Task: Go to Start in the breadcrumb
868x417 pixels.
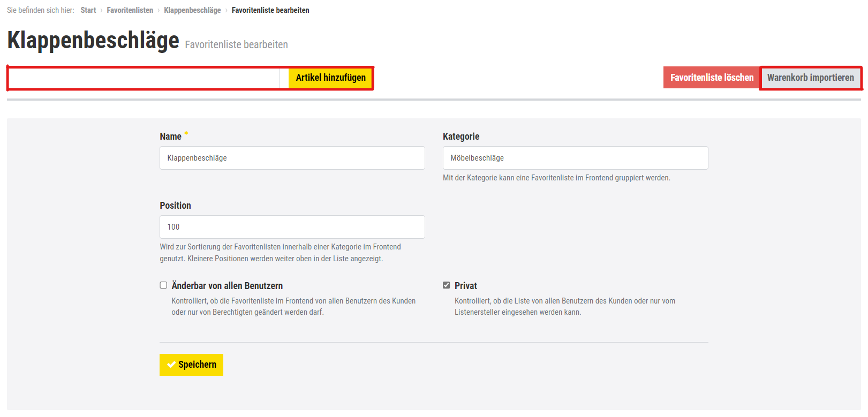Action: (88, 10)
